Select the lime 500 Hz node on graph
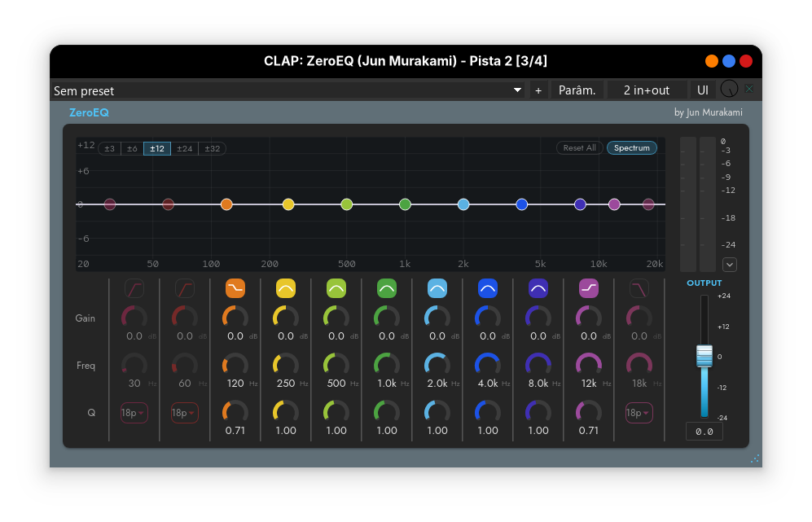812x522 pixels. [347, 204]
